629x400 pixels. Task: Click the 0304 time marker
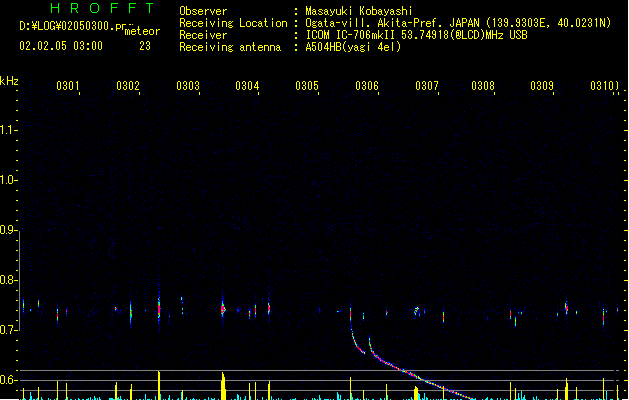[247, 86]
